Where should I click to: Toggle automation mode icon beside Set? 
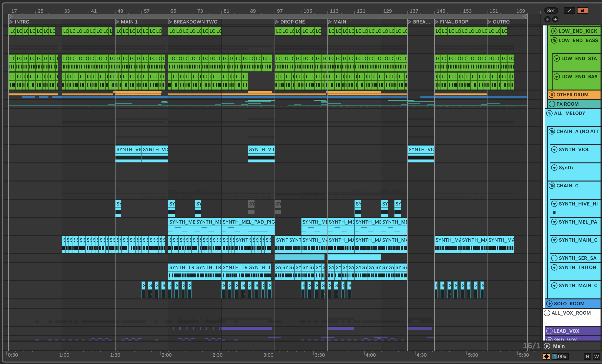[569, 11]
